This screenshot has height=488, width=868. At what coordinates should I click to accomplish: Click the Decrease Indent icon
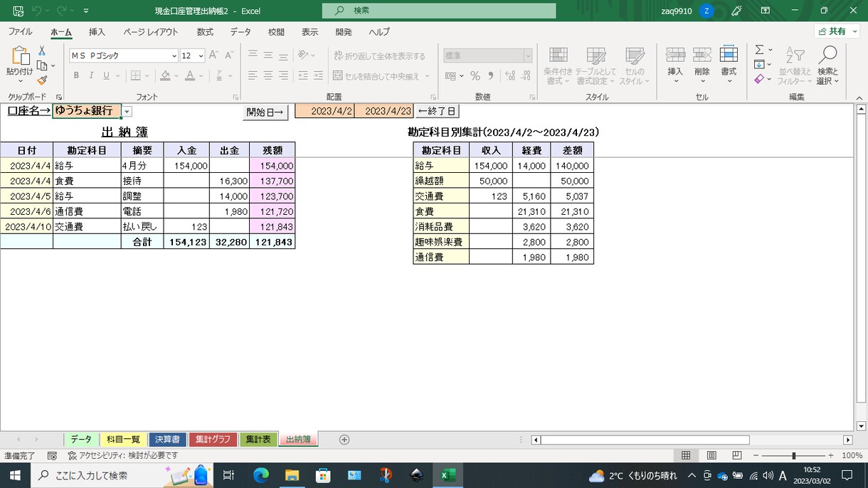303,76
